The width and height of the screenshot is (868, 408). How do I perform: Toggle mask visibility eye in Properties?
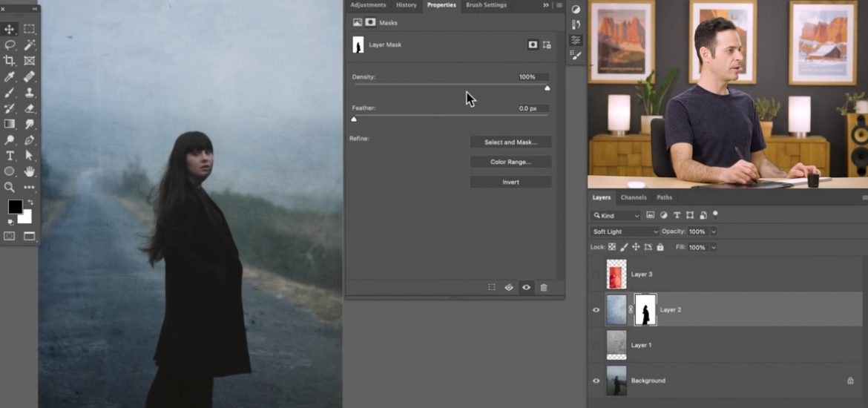(526, 287)
